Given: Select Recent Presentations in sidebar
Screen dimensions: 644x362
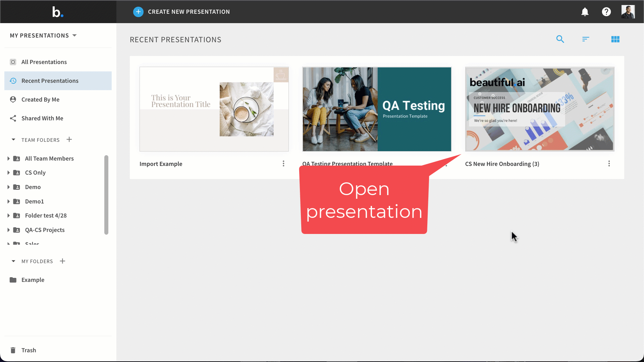Looking at the screenshot, I should click(58, 81).
